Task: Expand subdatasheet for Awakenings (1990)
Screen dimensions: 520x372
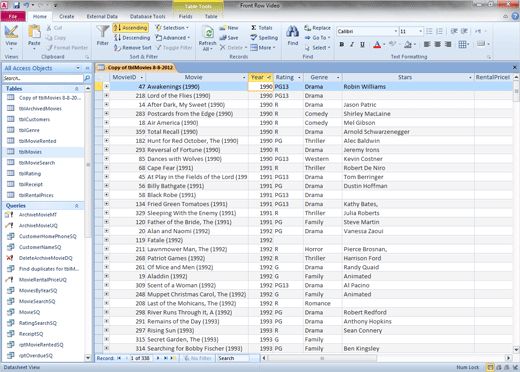Action: tap(106, 86)
